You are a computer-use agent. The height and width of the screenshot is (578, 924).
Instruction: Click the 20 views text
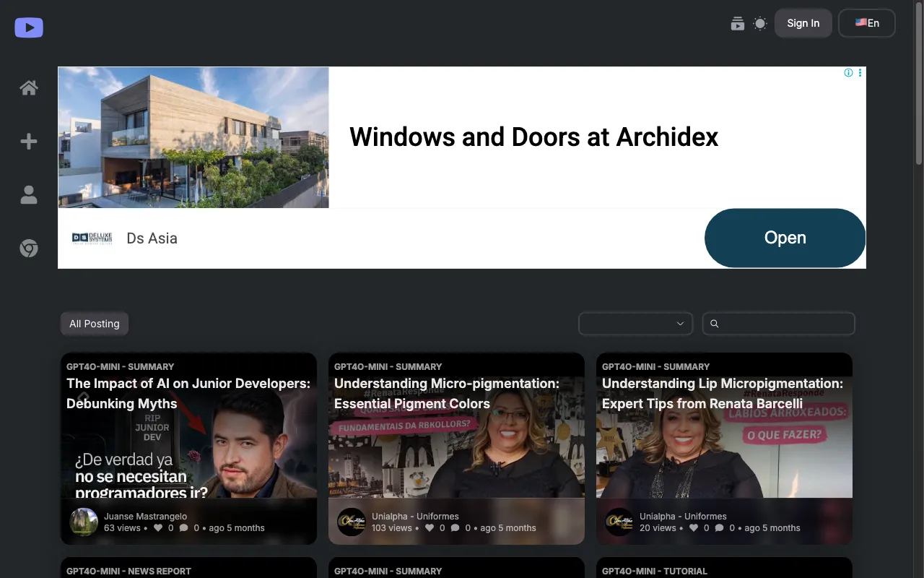pyautogui.click(x=658, y=528)
